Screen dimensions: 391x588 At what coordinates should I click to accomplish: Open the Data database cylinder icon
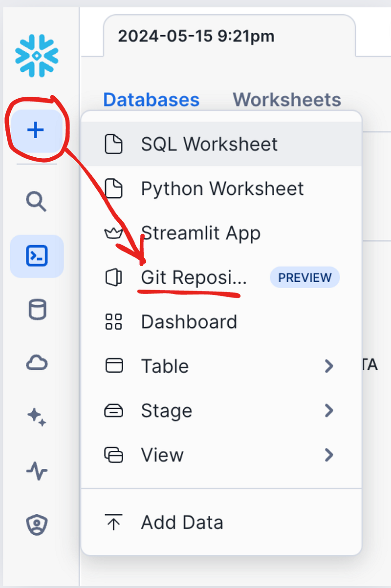(37, 310)
